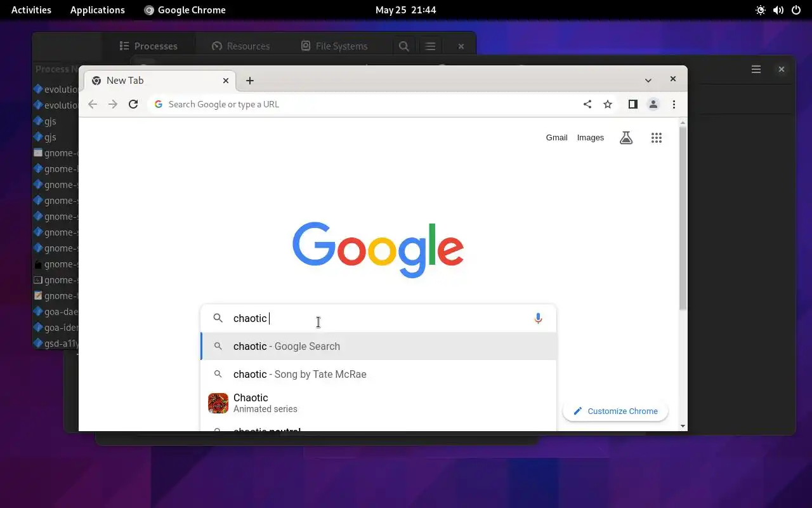Screen dimensions: 812x508
Task: Select gsd-a11y process in System Monitor
Action: click(x=56, y=343)
